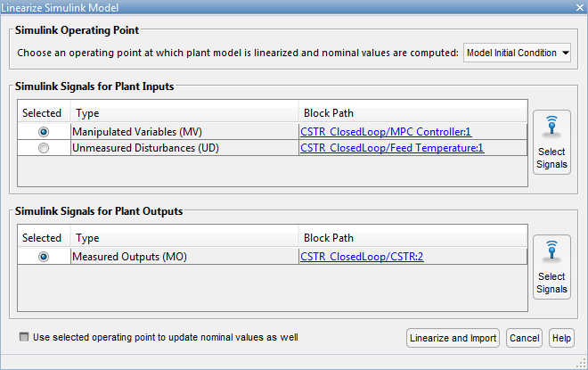Select the Measured Outputs (MO) radio button
This screenshot has height=370, width=588.
coord(44,257)
